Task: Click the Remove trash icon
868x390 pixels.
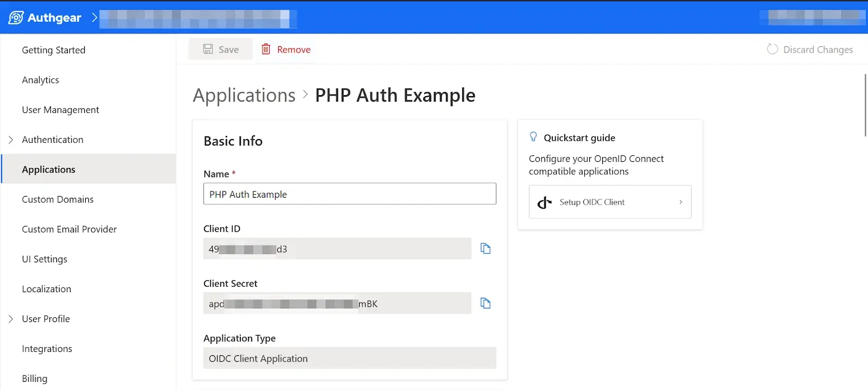Action: [266, 49]
